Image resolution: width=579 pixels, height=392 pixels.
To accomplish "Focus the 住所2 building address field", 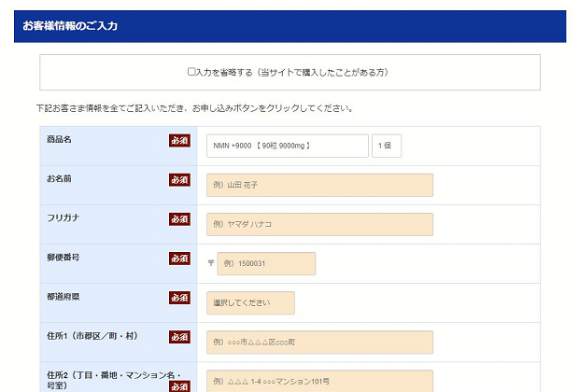I will pos(319,381).
